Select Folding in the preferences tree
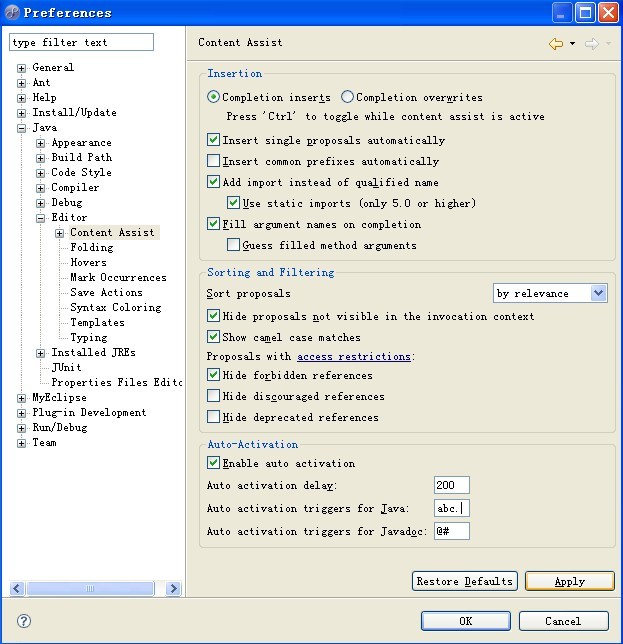Image resolution: width=623 pixels, height=644 pixels. tap(92, 247)
